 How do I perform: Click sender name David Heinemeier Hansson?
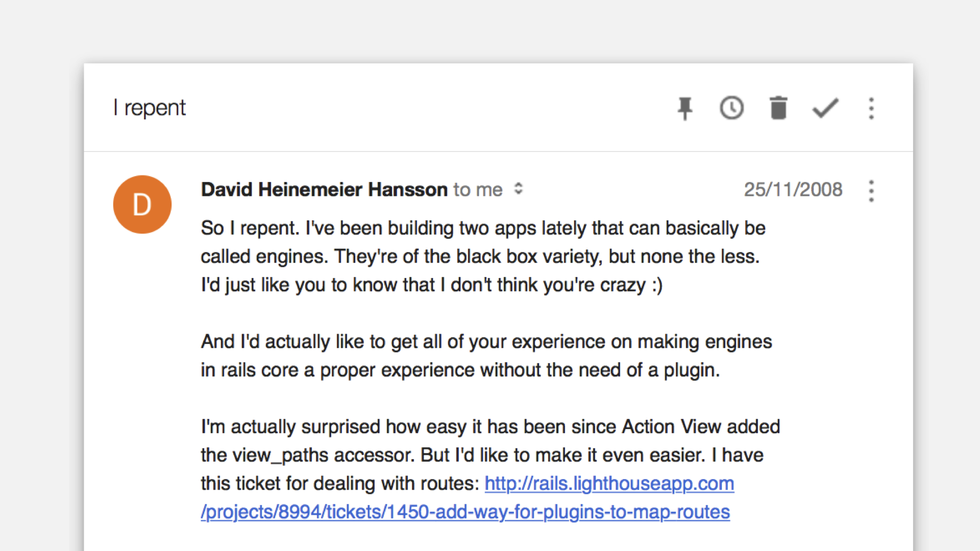click(x=324, y=189)
